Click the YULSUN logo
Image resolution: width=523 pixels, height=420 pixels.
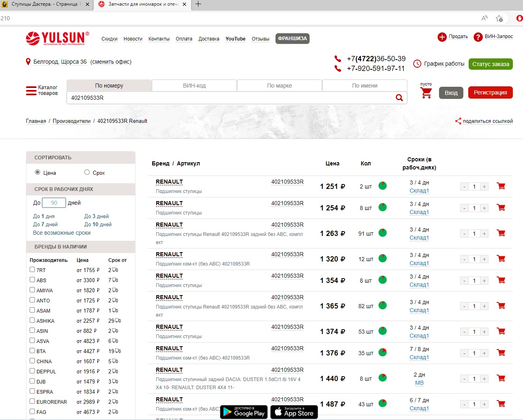click(57, 39)
